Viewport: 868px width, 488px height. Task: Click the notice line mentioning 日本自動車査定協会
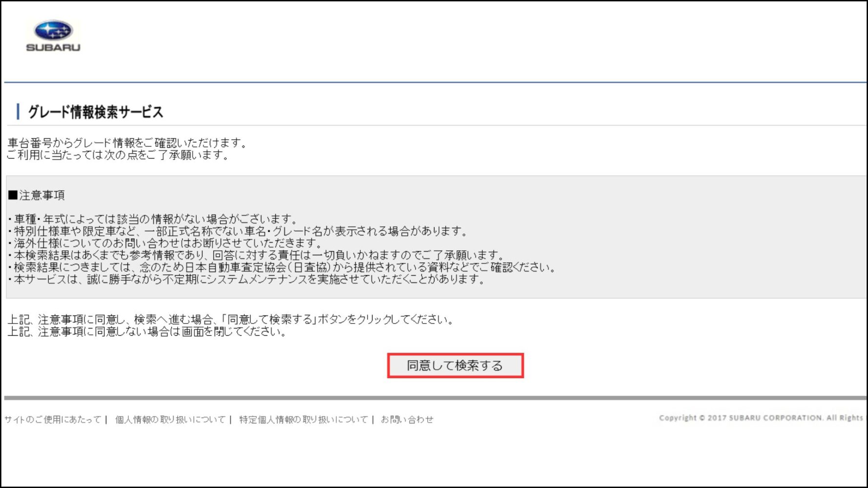(x=282, y=267)
